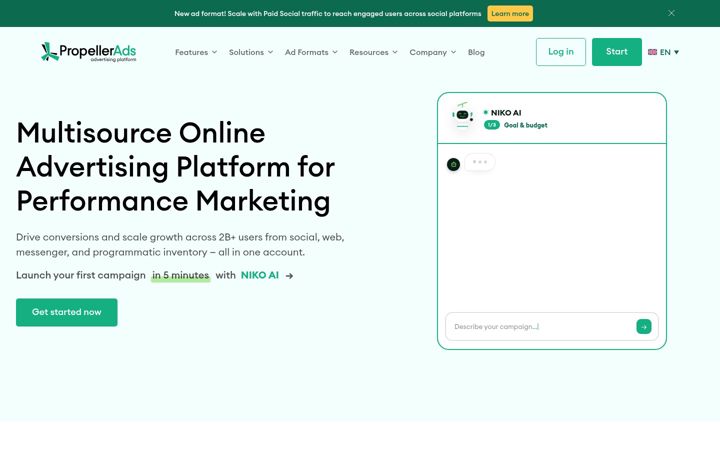Screen dimensions: 720x450
Task: Click the Learn more banner button
Action: (x=510, y=14)
